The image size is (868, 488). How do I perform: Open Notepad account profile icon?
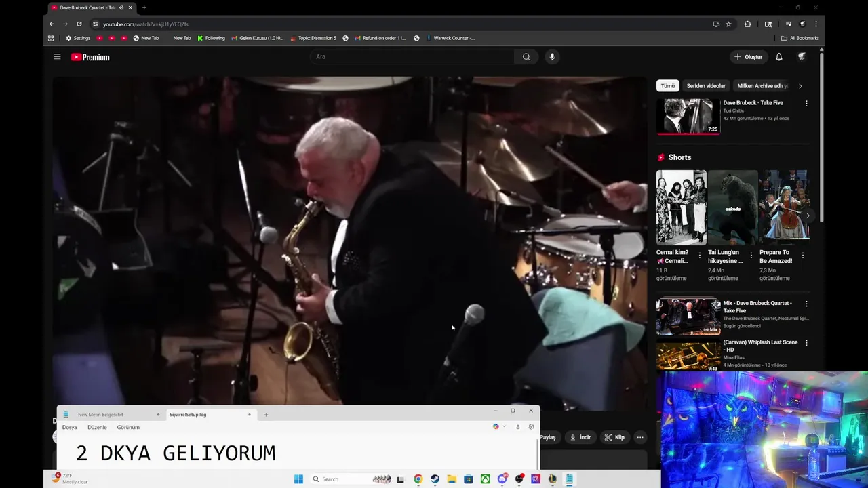click(x=518, y=427)
